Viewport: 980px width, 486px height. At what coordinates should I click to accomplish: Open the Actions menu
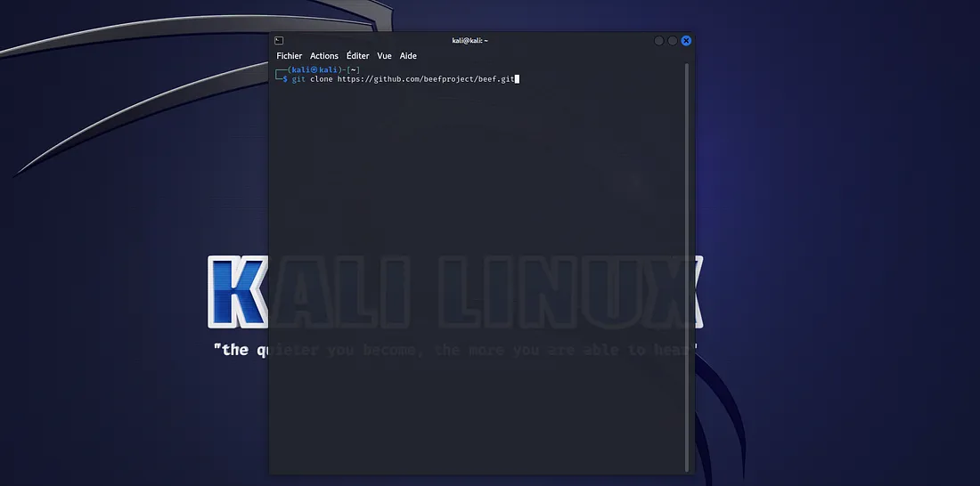click(323, 56)
